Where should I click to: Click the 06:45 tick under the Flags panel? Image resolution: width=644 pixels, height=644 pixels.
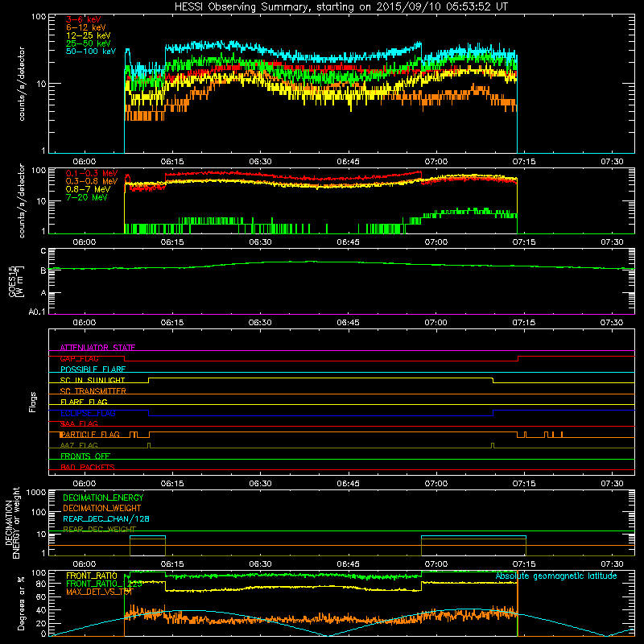click(348, 484)
